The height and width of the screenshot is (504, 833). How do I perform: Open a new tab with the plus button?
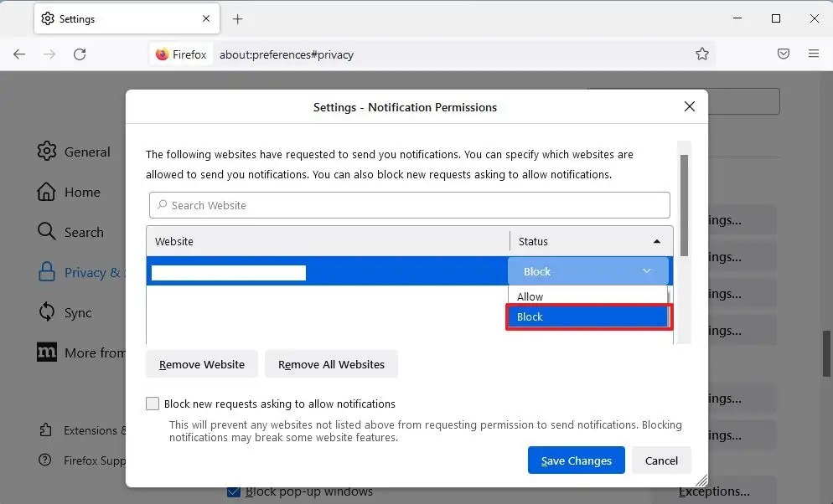(x=237, y=19)
